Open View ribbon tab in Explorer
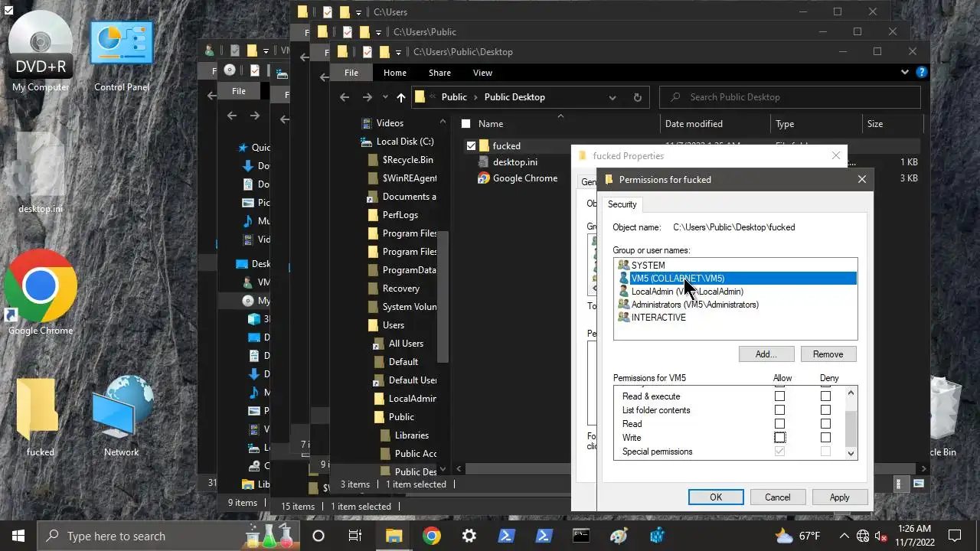980x551 pixels. point(482,73)
